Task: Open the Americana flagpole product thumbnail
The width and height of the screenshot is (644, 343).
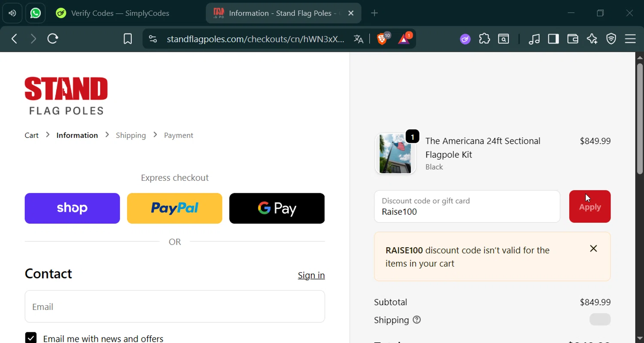Action: point(395,154)
